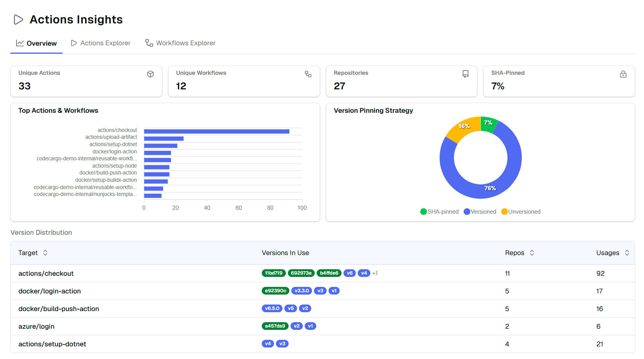Screen dimensions: 644x359
Task: Click the workflow icon on Unique Workflows card
Action: coord(308,74)
